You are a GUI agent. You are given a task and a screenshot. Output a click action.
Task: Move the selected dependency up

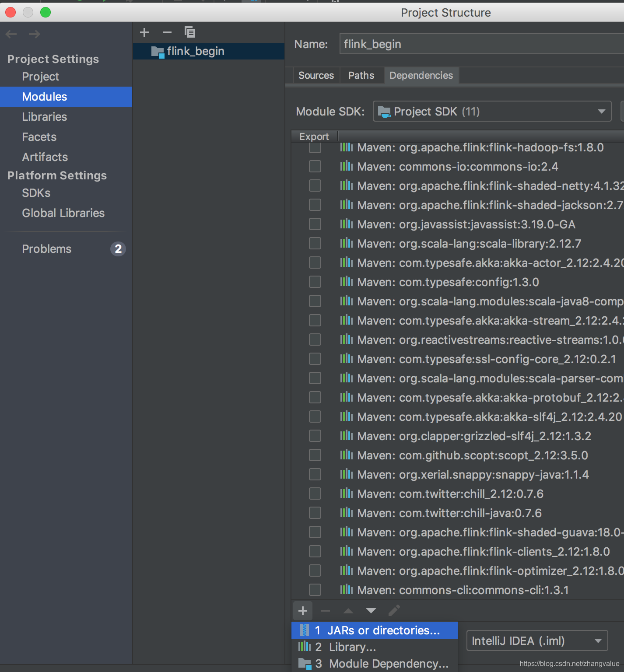pyautogui.click(x=348, y=611)
